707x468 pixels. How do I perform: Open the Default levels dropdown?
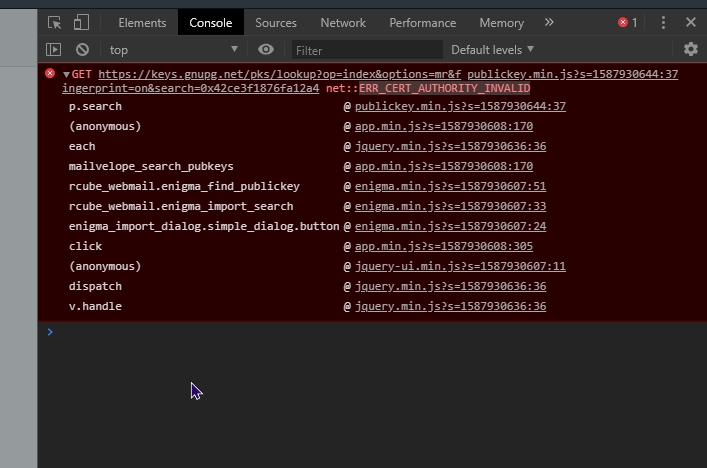pyautogui.click(x=492, y=50)
